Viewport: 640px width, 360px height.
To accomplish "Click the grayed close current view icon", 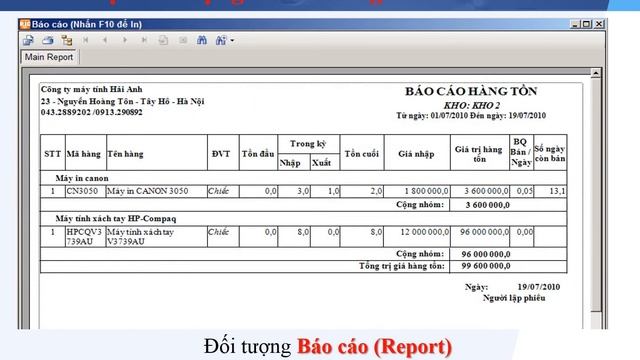I will point(183,40).
